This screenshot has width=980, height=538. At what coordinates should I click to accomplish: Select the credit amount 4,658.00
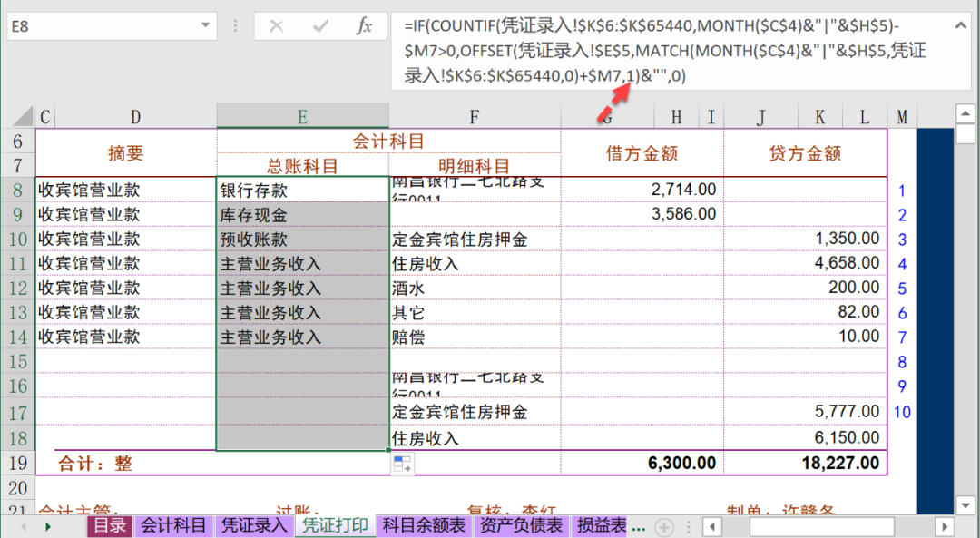[805, 262]
